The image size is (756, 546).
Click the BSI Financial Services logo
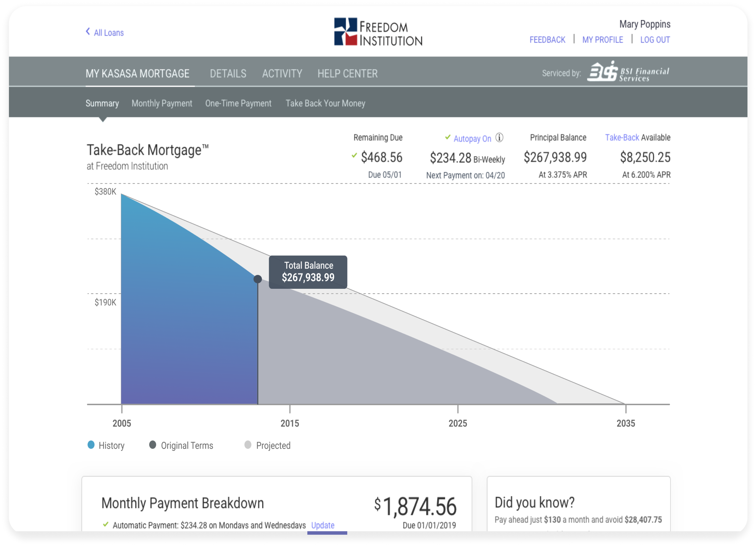(628, 71)
